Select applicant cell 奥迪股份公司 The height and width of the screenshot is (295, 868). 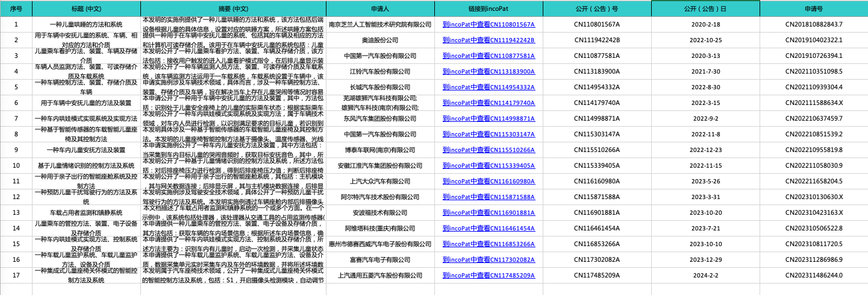(380, 40)
